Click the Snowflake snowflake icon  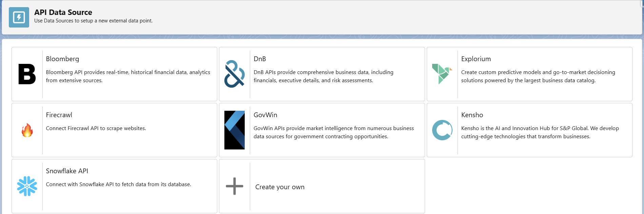[27, 186]
